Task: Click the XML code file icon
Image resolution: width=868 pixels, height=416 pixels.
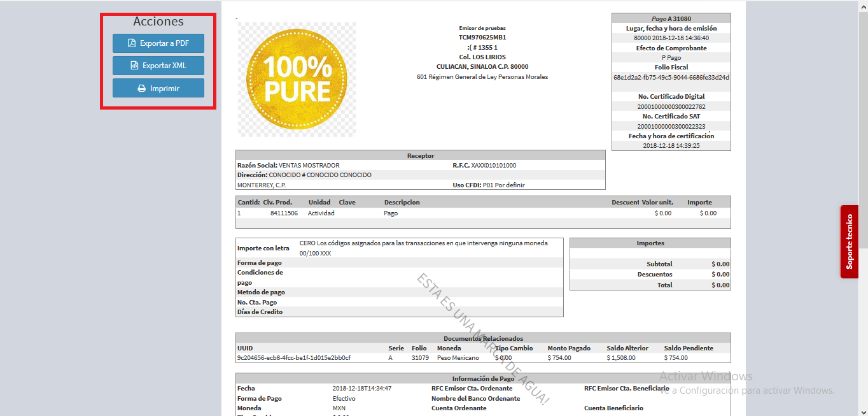Action: tap(134, 66)
